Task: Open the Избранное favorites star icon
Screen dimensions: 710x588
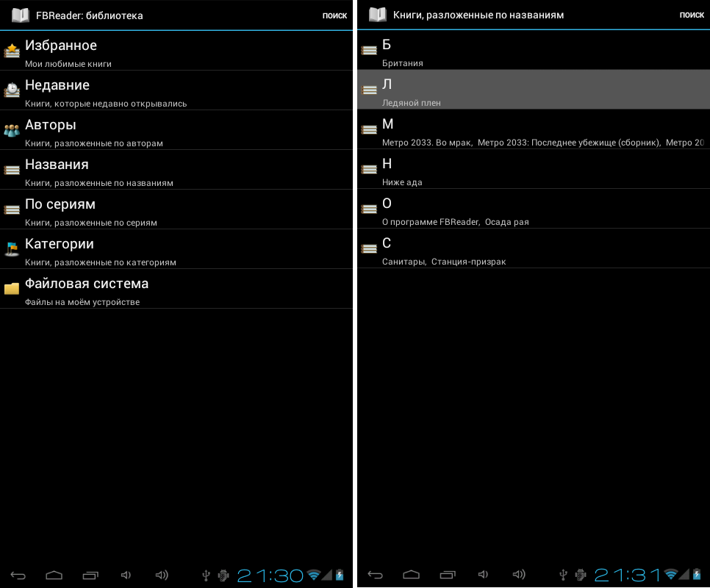Action: [x=12, y=50]
